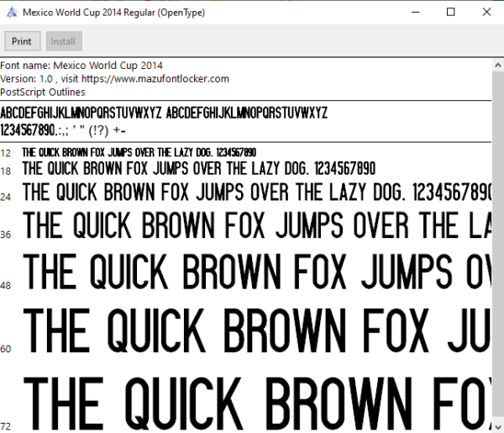Click the 60-point quick brown fox sample

point(257,330)
